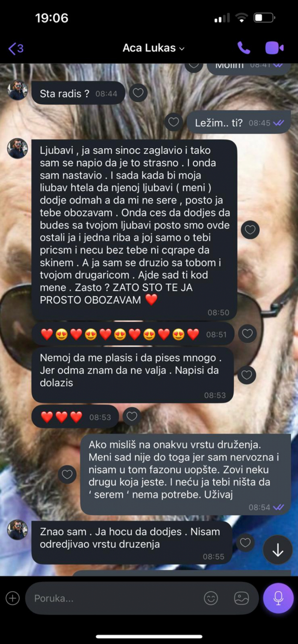Go back to the chat list

tap(16, 49)
